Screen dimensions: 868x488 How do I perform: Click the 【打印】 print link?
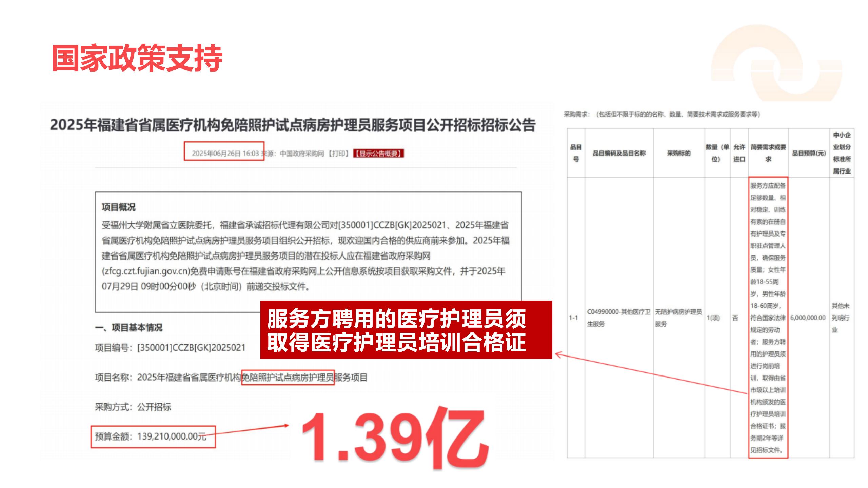coord(338,154)
